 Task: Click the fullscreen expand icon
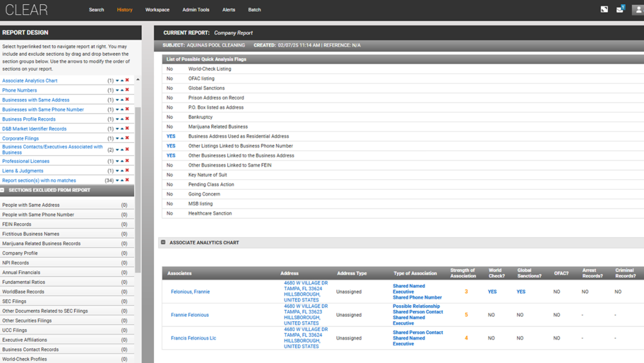[x=604, y=10]
